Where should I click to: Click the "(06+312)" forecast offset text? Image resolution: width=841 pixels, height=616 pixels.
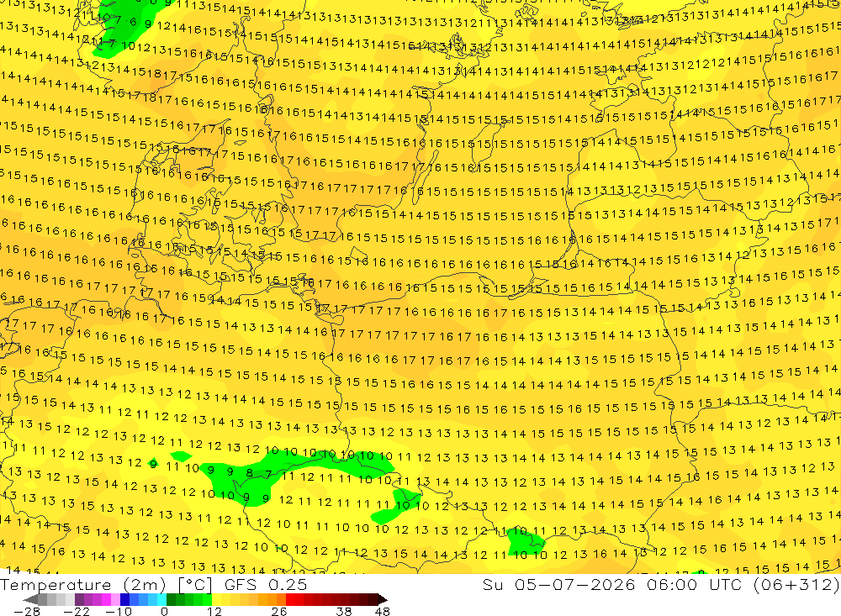[796, 585]
